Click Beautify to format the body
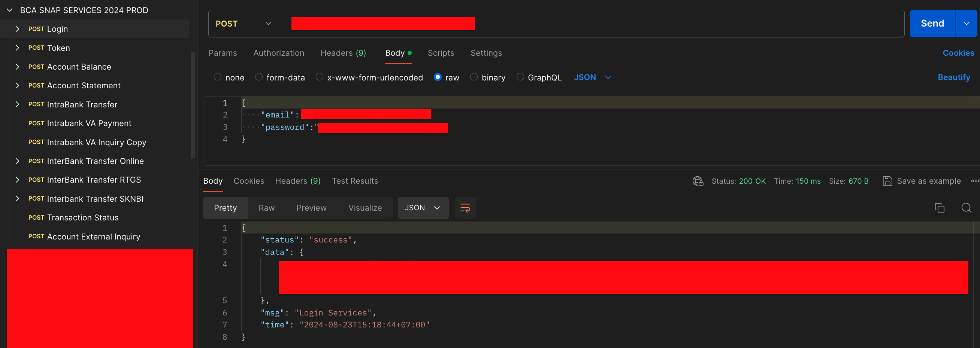The width and height of the screenshot is (980, 348). tap(954, 77)
